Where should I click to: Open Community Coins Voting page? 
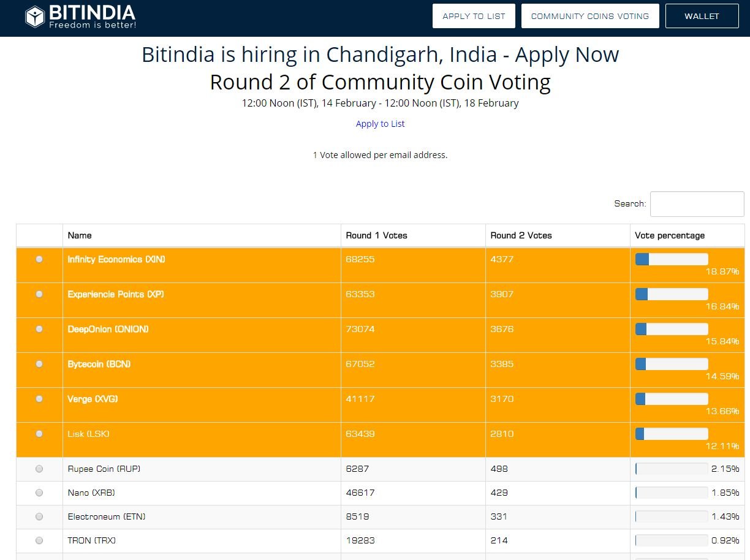pyautogui.click(x=589, y=17)
